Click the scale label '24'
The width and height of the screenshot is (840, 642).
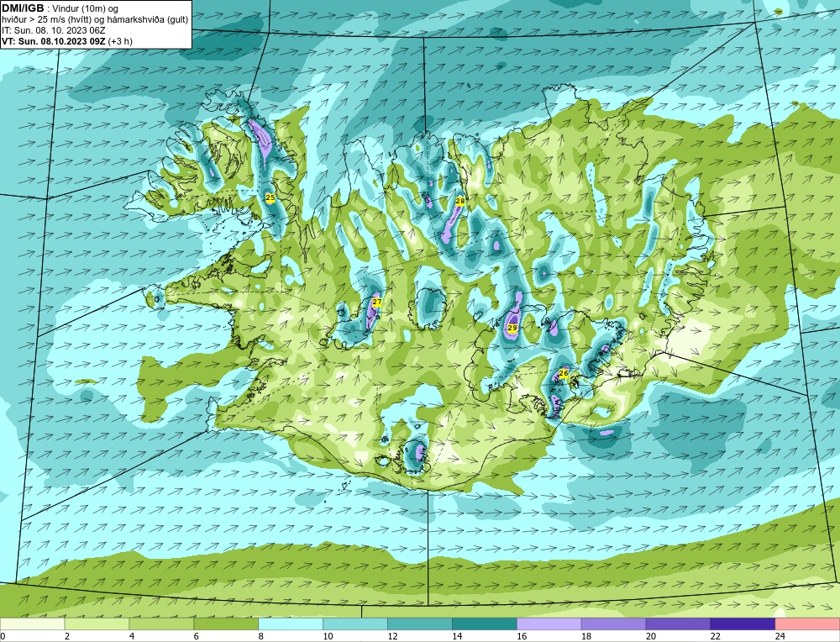(780, 636)
